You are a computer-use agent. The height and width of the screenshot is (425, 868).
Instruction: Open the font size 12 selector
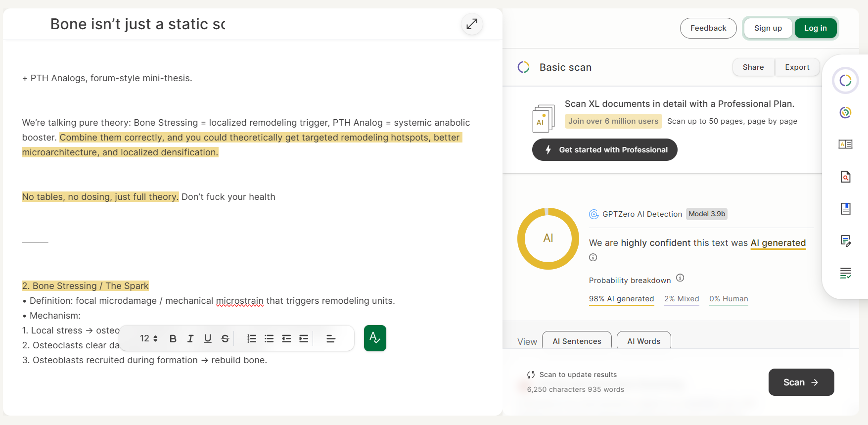pyautogui.click(x=148, y=338)
